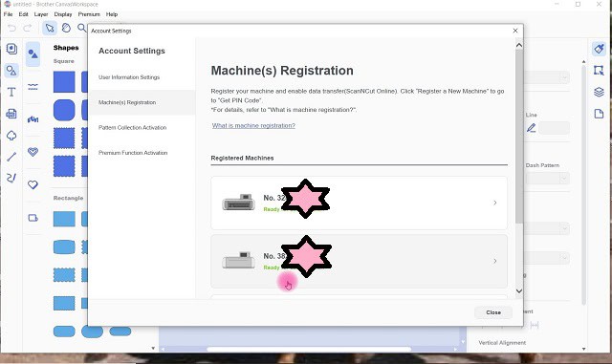Image resolution: width=612 pixels, height=364 pixels.
Task: Click the top image object icon in left sidebar
Action: coord(11,49)
